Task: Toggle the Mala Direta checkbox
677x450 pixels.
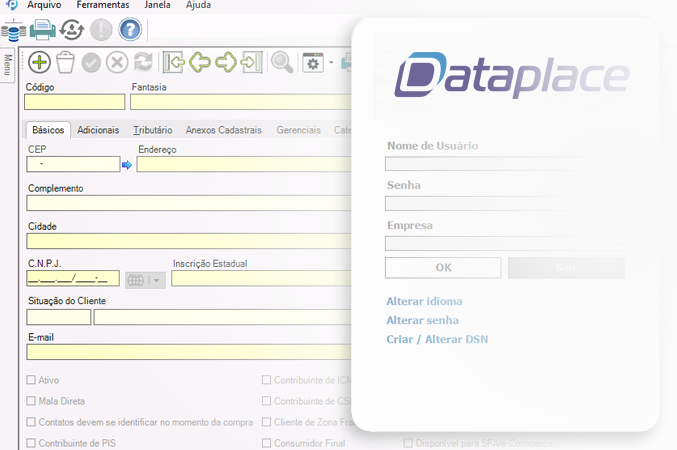Action: 31,401
